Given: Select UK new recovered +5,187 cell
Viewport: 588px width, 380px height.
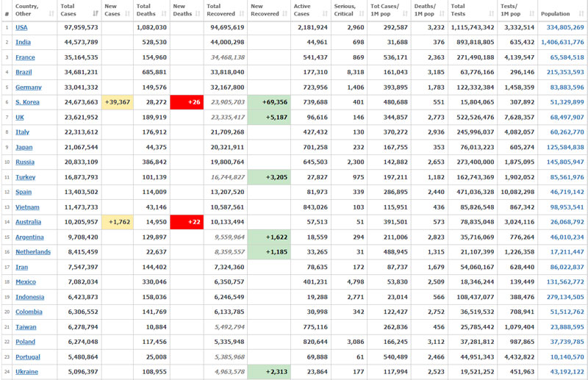Looking at the screenshot, I should click(x=269, y=118).
